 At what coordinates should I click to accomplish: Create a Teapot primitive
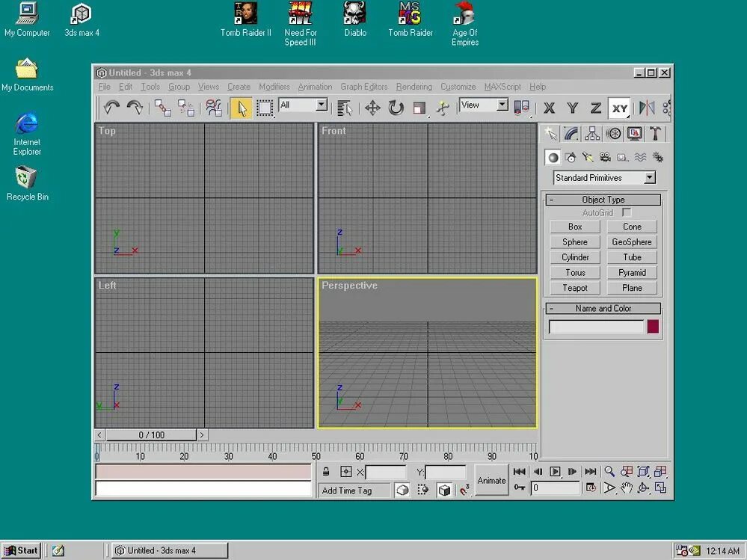(x=575, y=288)
